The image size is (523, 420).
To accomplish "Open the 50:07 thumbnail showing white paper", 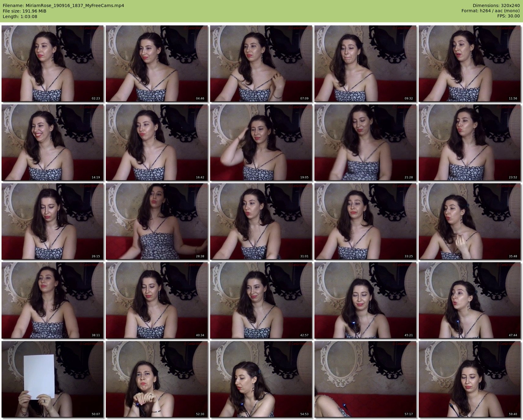I will coord(53,379).
